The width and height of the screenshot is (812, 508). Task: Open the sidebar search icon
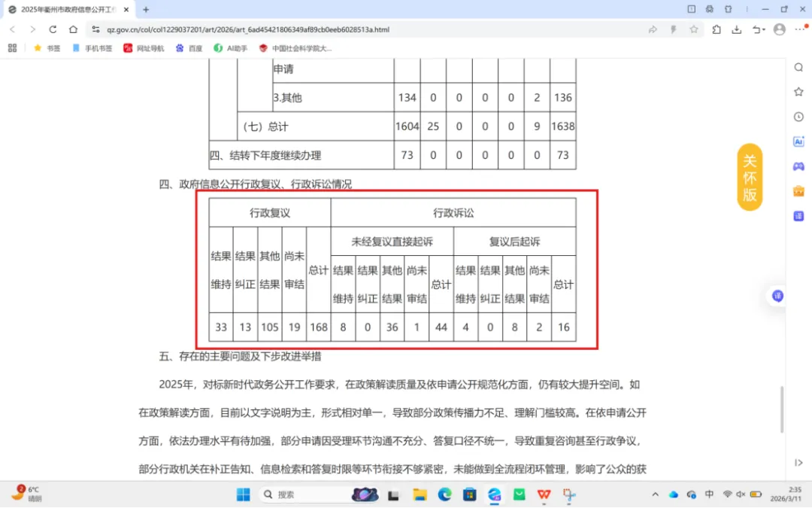pyautogui.click(x=798, y=68)
